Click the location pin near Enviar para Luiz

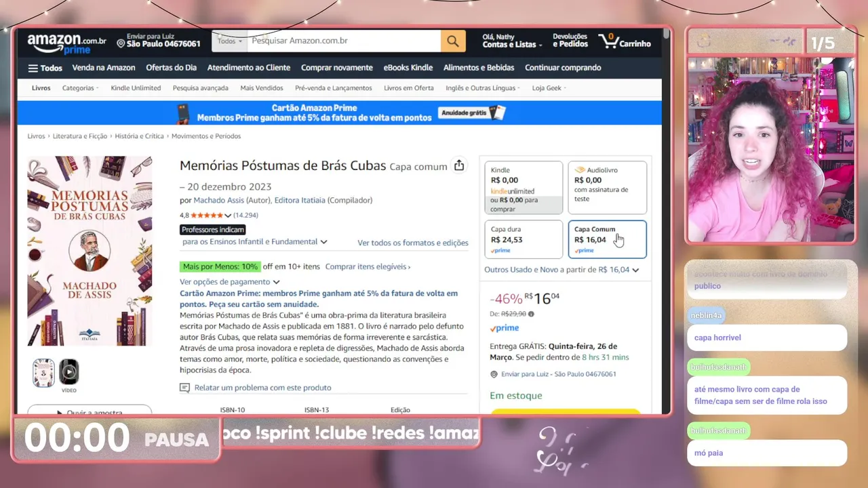(x=494, y=374)
